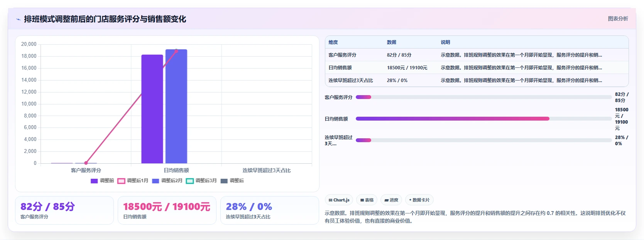Toggle the 调整后3月 legend swatch
Image resolution: width=644 pixels, height=240 pixels.
pos(189,181)
